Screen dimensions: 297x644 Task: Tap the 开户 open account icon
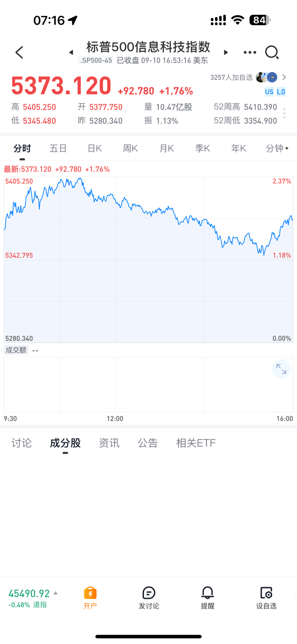coord(90,598)
